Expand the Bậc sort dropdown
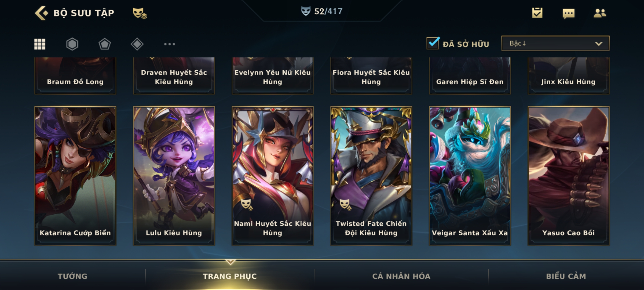 (555, 43)
